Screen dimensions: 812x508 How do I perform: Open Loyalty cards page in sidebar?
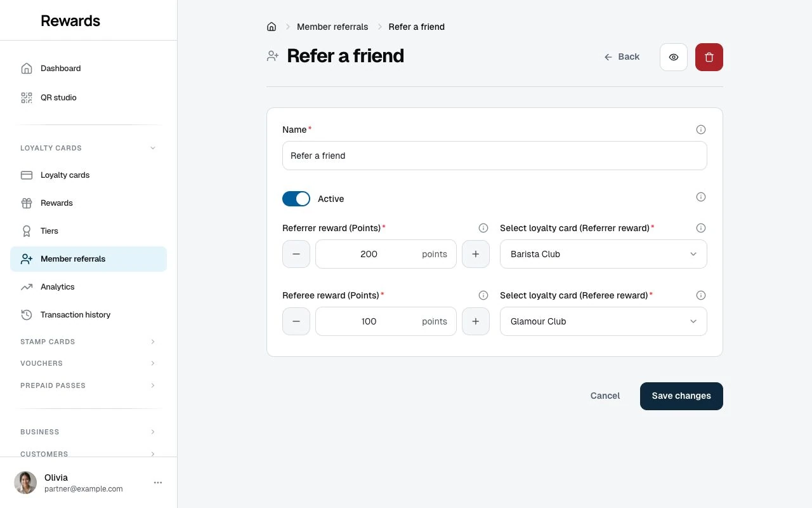(x=88, y=175)
